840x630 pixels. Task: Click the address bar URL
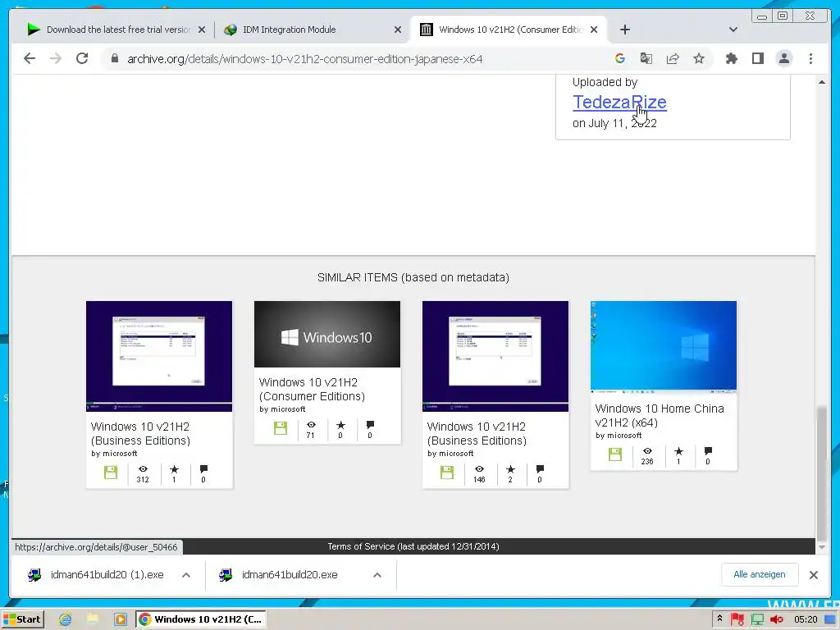[x=305, y=59]
